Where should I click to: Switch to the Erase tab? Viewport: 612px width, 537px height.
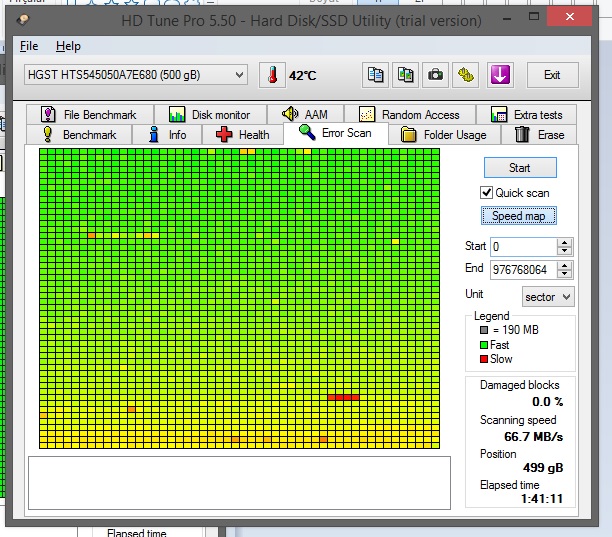[x=539, y=135]
